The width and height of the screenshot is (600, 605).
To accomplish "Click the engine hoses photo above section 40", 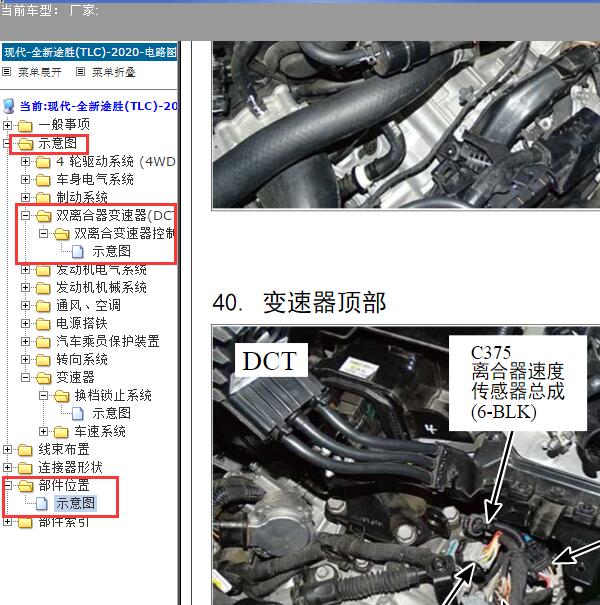I will tap(406, 125).
